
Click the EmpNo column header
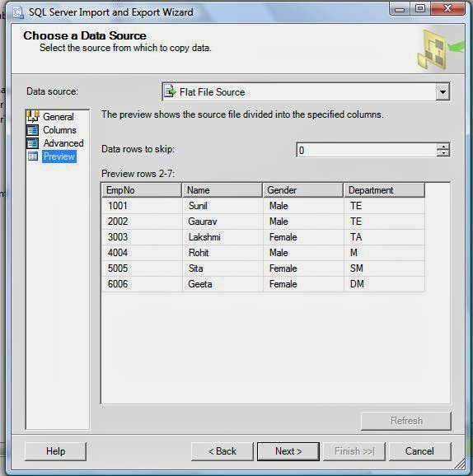tap(142, 190)
